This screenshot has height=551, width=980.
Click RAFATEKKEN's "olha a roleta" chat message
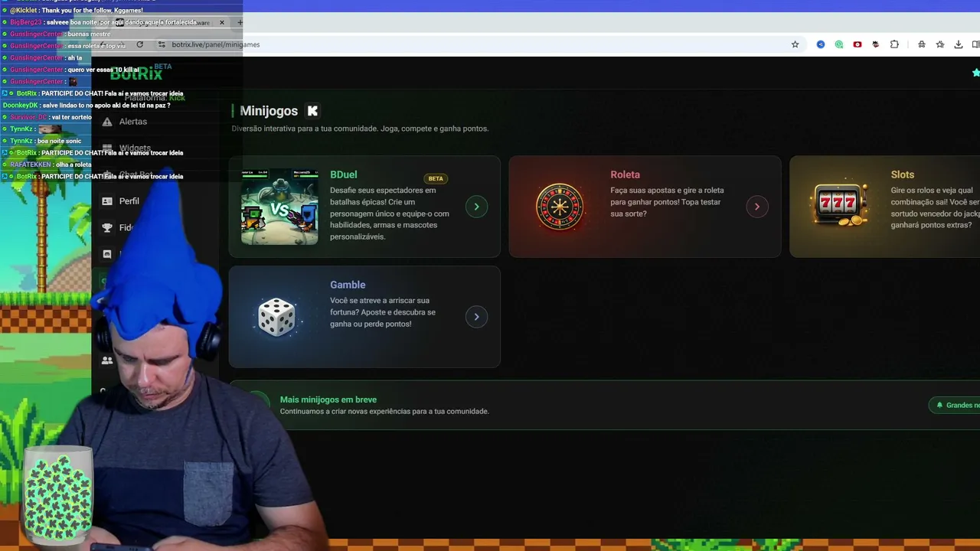pyautogui.click(x=47, y=165)
